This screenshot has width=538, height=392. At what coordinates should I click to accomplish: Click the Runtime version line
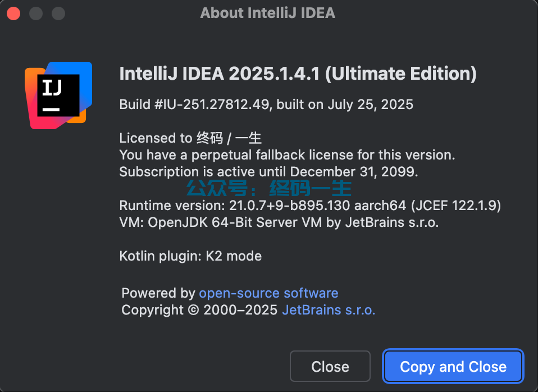pyautogui.click(x=310, y=206)
